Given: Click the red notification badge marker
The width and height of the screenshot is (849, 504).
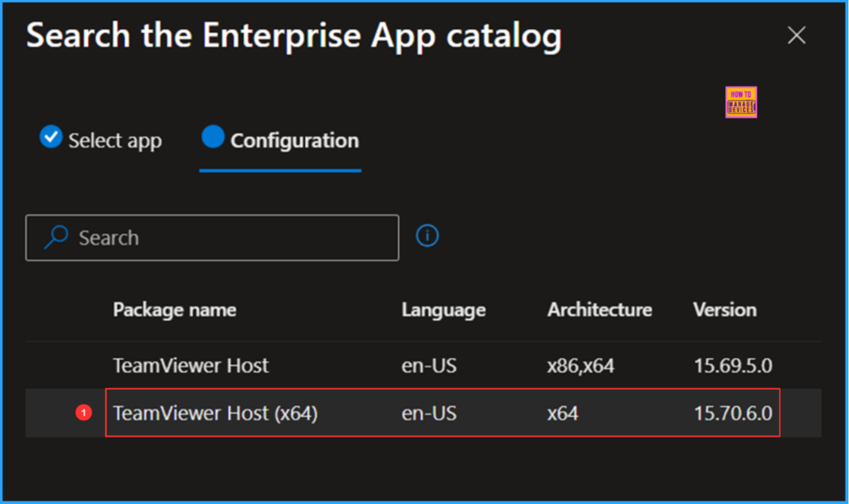Looking at the screenshot, I should (84, 413).
